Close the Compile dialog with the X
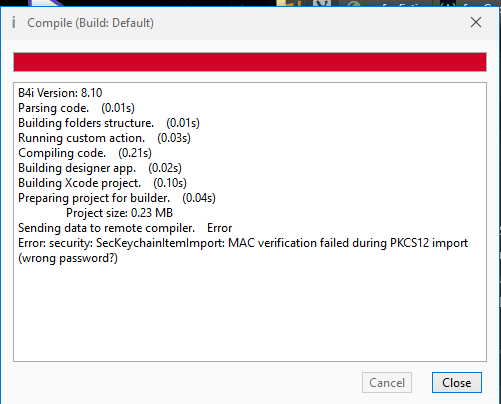 476,22
